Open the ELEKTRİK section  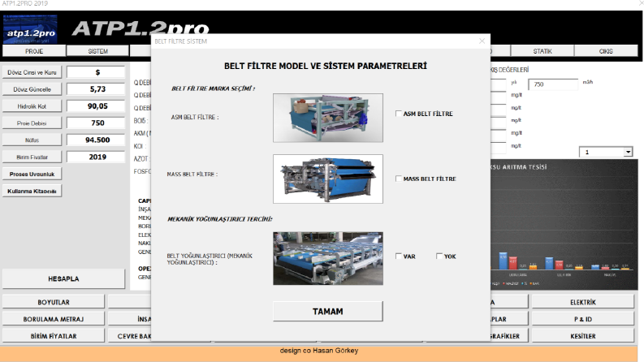pos(583,302)
